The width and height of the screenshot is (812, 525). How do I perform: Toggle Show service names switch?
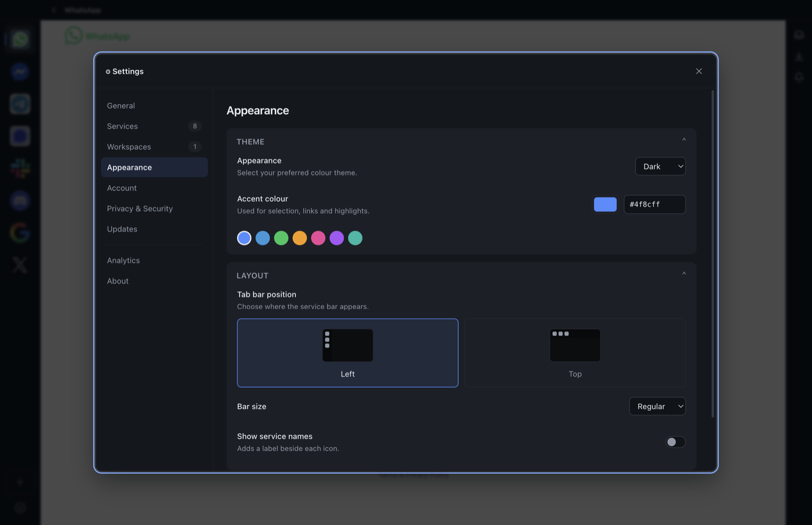[675, 442]
